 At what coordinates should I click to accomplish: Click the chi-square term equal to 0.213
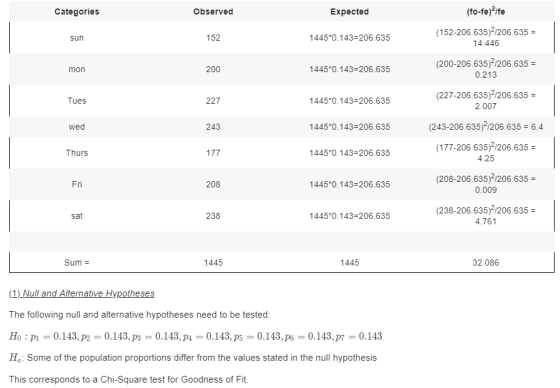click(486, 69)
